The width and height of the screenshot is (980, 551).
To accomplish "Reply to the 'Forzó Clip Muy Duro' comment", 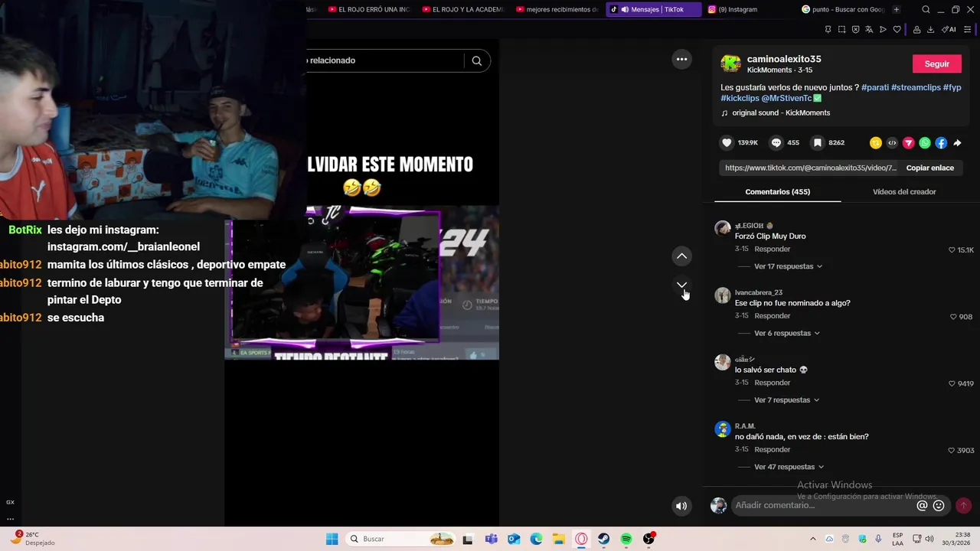I will (772, 249).
